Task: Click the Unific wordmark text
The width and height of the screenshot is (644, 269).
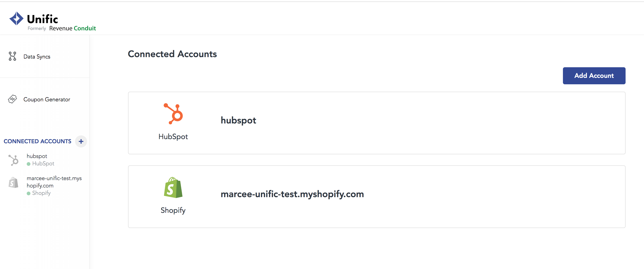Action: (x=42, y=19)
